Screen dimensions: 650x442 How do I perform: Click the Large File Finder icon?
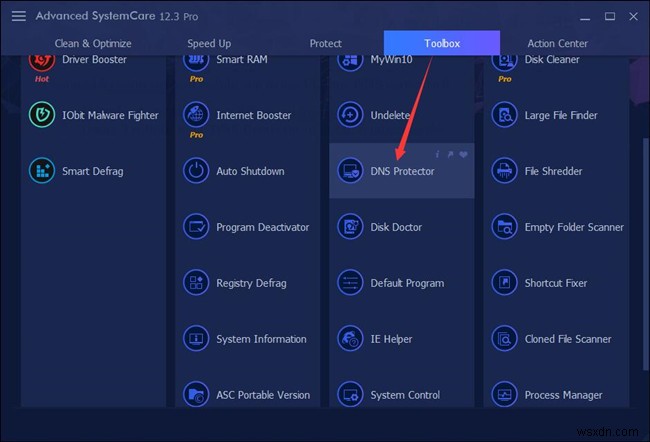pos(504,114)
